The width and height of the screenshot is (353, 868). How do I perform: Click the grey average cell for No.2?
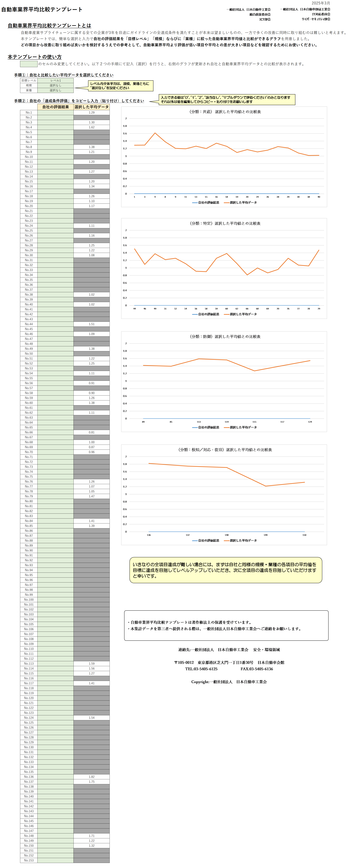coord(92,118)
